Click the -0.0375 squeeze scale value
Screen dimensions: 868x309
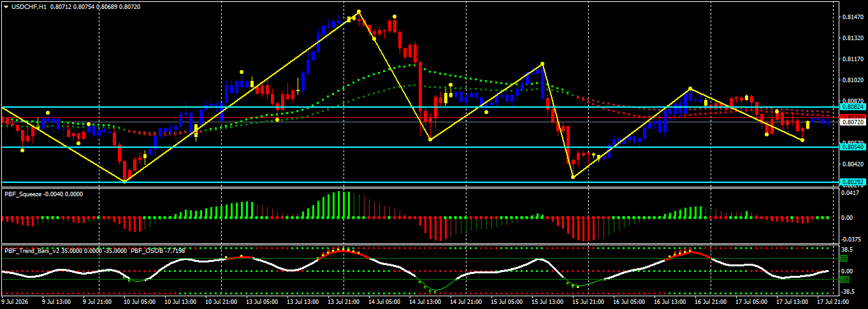[x=850, y=240]
